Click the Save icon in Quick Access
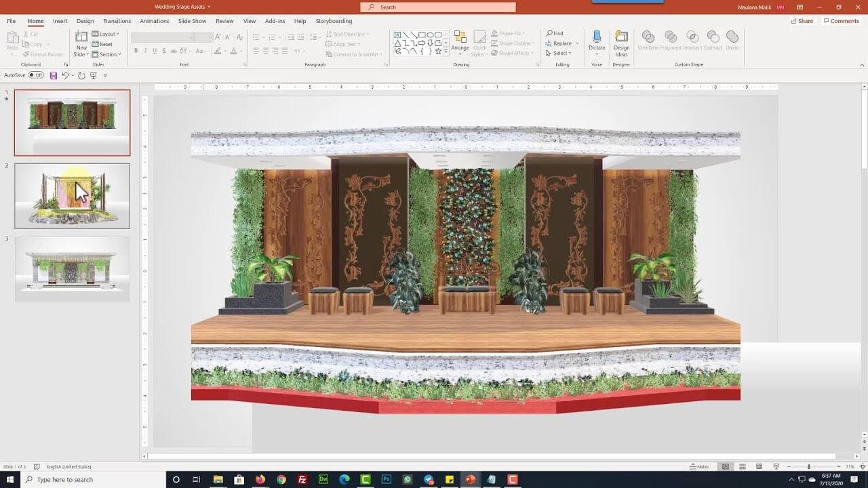The height and width of the screenshot is (488, 868). tap(54, 75)
